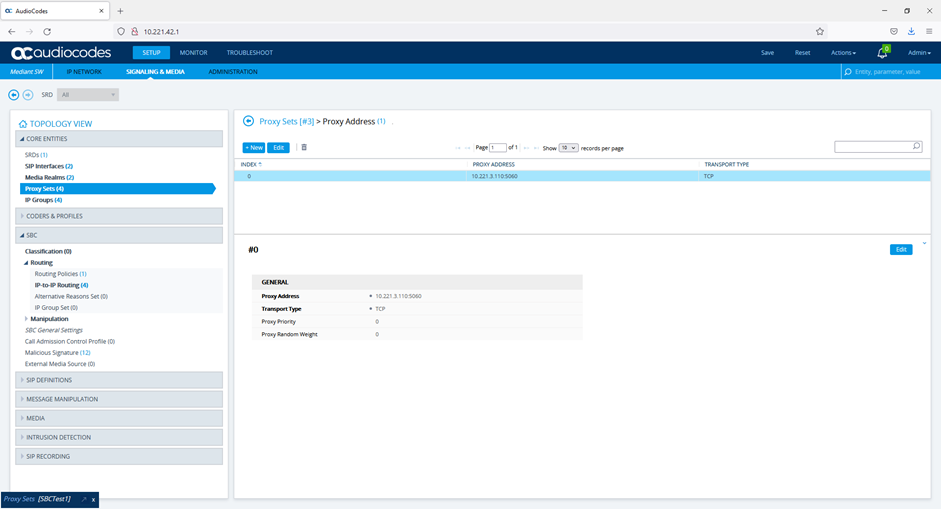Open the SIGNALING & MEDIA tab

click(155, 71)
